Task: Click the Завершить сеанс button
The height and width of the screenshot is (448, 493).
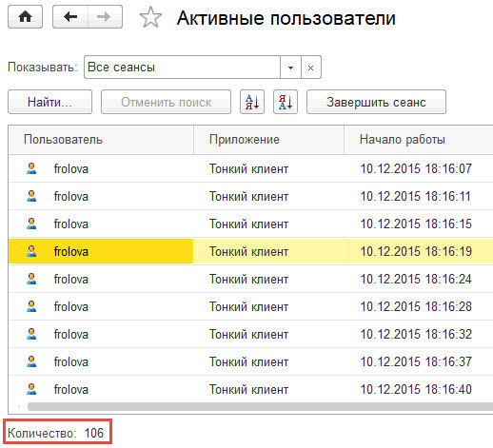Action: coord(376,102)
